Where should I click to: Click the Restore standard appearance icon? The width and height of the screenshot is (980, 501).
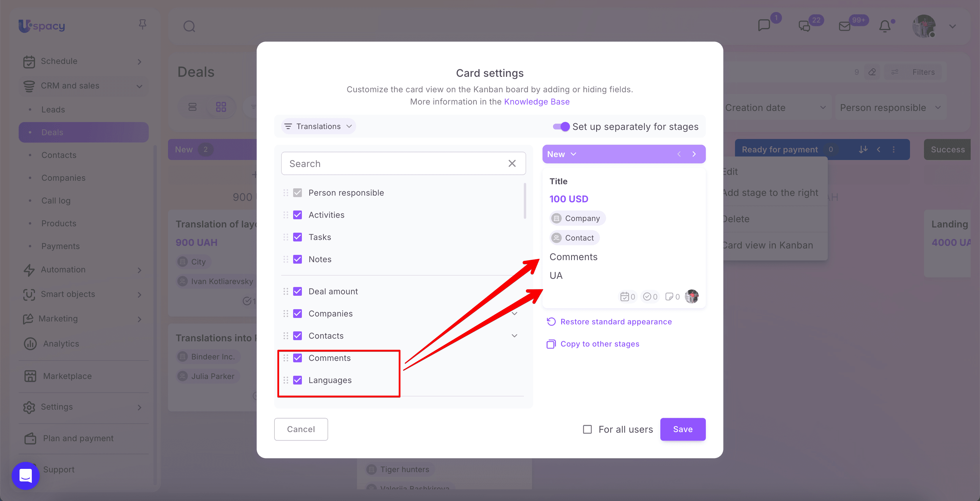551,322
